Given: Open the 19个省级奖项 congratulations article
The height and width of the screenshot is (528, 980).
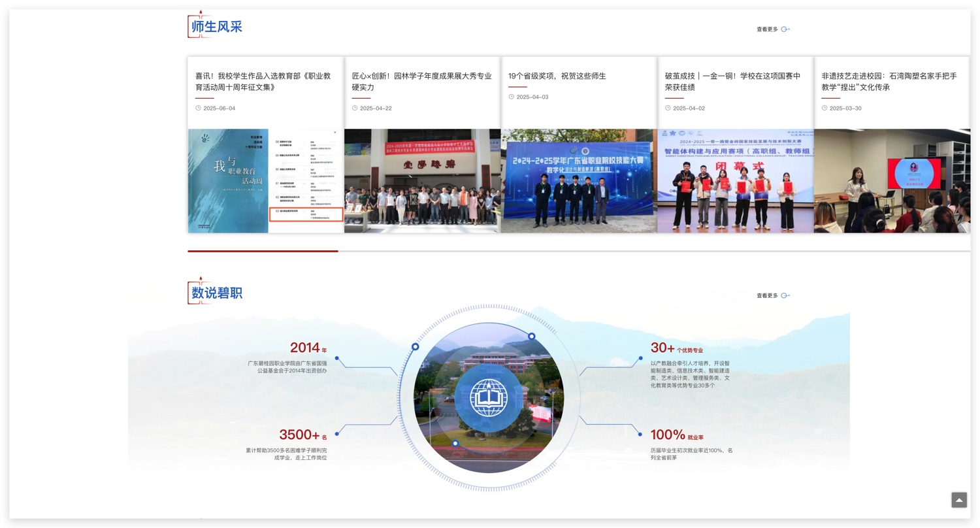Looking at the screenshot, I should (557, 76).
